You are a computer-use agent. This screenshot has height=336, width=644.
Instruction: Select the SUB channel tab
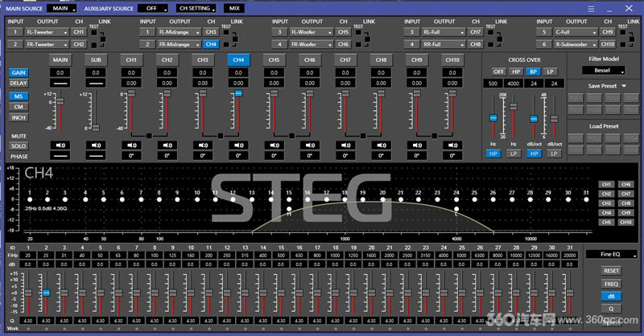click(x=96, y=60)
